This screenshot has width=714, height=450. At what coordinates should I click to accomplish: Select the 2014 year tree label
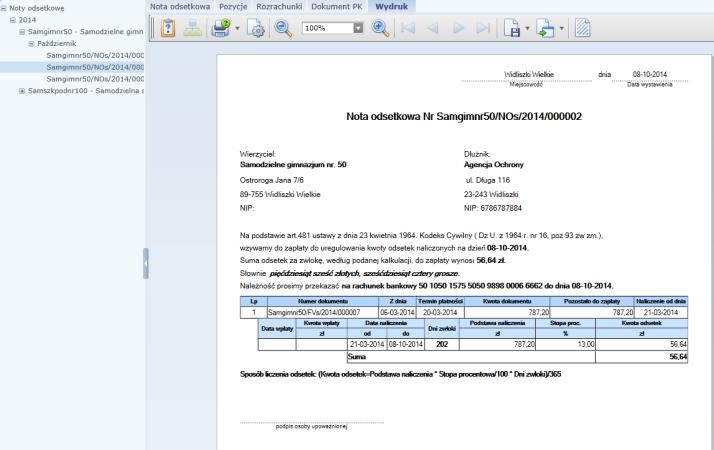27,20
